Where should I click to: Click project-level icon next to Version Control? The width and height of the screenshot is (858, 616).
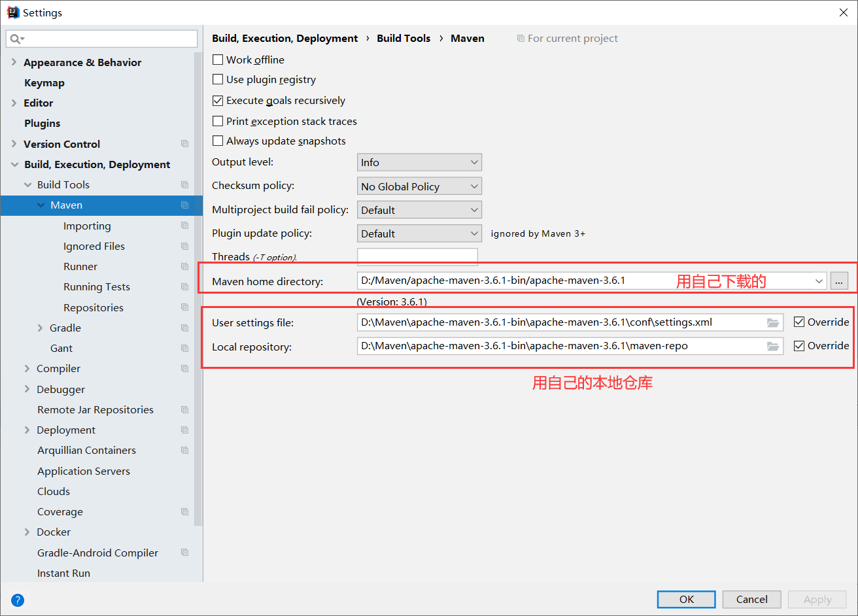click(185, 144)
